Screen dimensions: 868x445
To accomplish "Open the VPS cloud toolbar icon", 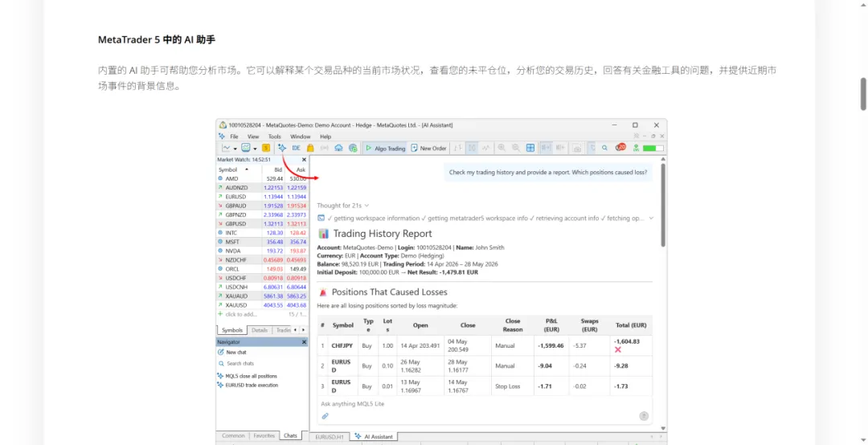I will pos(338,148).
